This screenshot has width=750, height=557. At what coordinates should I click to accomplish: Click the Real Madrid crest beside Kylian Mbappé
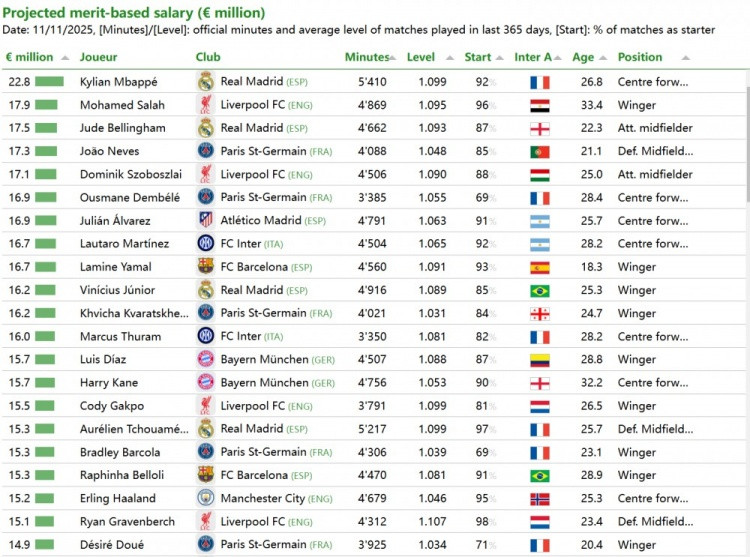[206, 82]
